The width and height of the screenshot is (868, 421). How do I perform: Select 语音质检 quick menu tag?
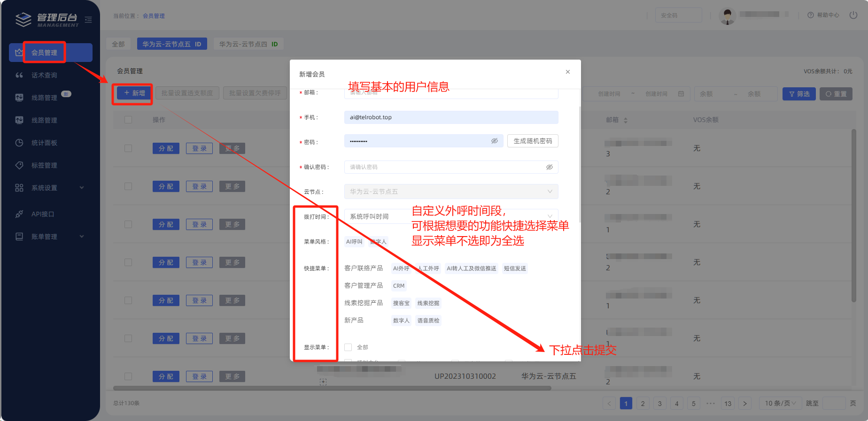point(428,321)
